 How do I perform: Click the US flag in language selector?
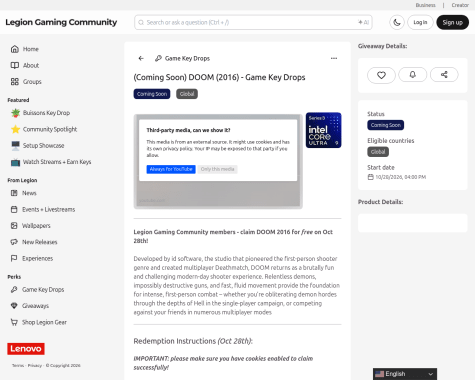click(x=379, y=374)
